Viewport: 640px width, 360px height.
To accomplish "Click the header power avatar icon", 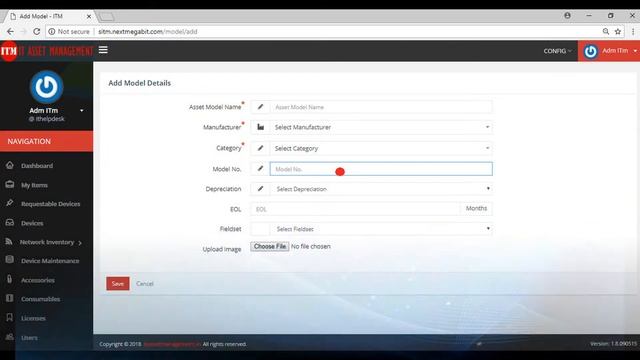I will tap(590, 51).
